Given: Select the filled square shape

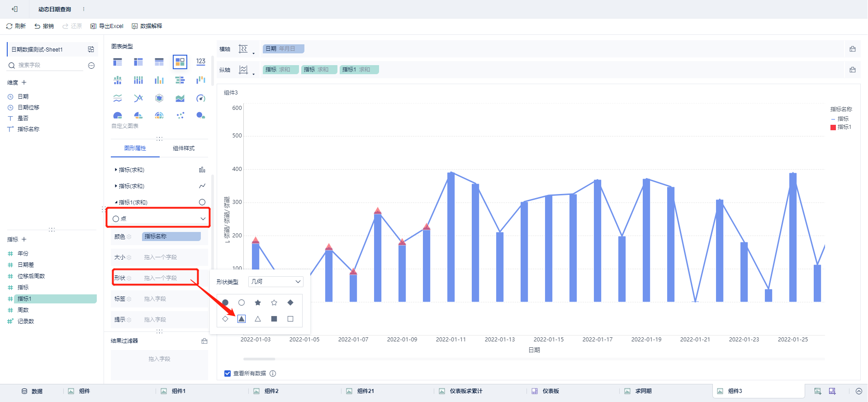Looking at the screenshot, I should tap(274, 319).
